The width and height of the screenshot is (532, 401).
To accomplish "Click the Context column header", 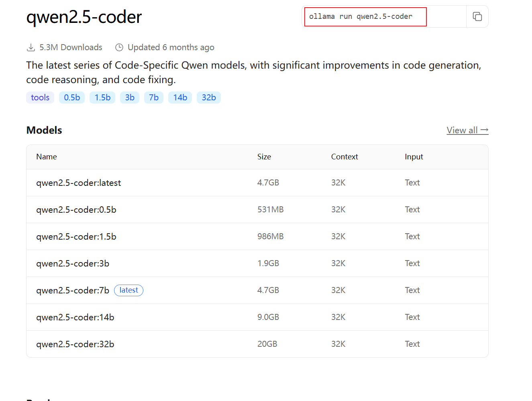I will (344, 157).
